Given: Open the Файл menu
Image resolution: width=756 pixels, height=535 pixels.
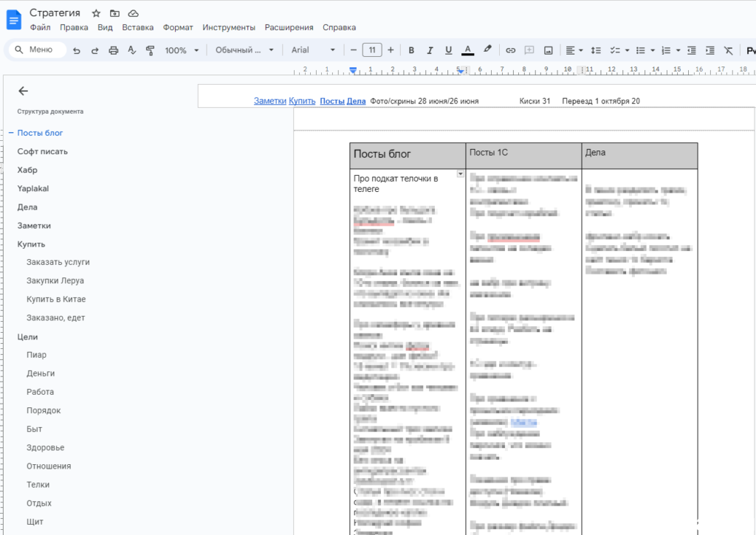Looking at the screenshot, I should coord(41,27).
